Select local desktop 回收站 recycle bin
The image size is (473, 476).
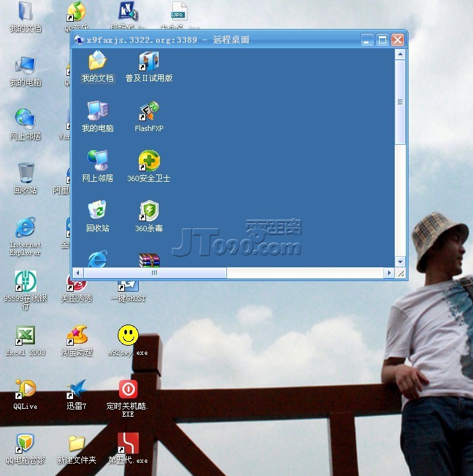point(26,178)
